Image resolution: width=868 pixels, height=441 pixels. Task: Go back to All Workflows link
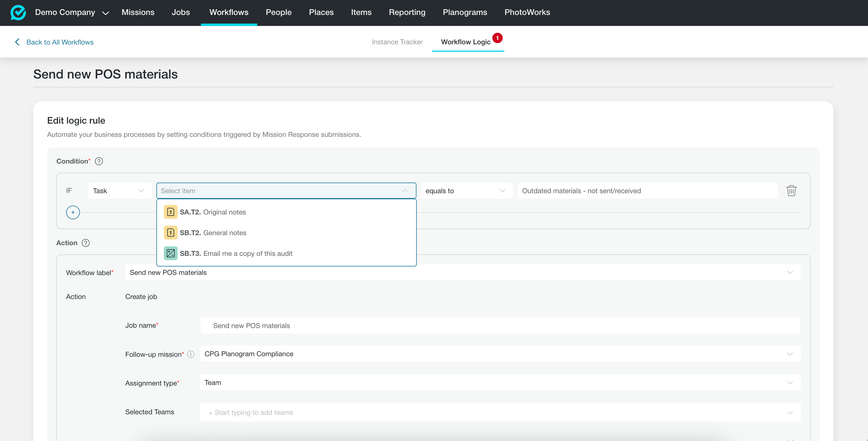click(60, 42)
